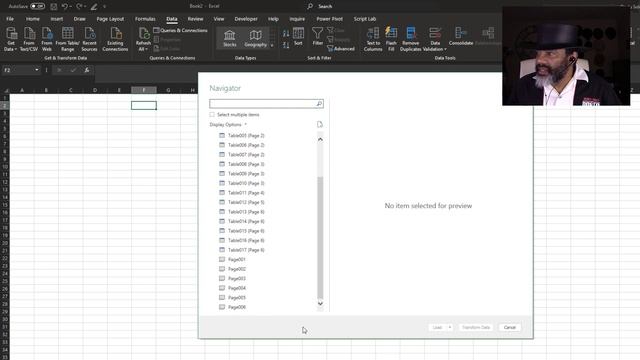Click Text to Columns
This screenshot has width=640, height=360.
point(373,39)
